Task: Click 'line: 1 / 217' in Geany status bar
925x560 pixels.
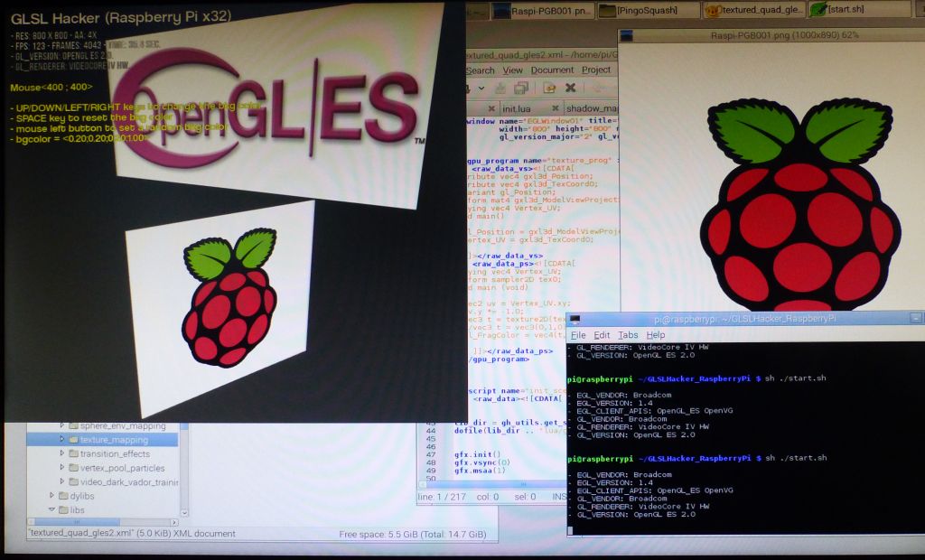Action: coord(442,497)
